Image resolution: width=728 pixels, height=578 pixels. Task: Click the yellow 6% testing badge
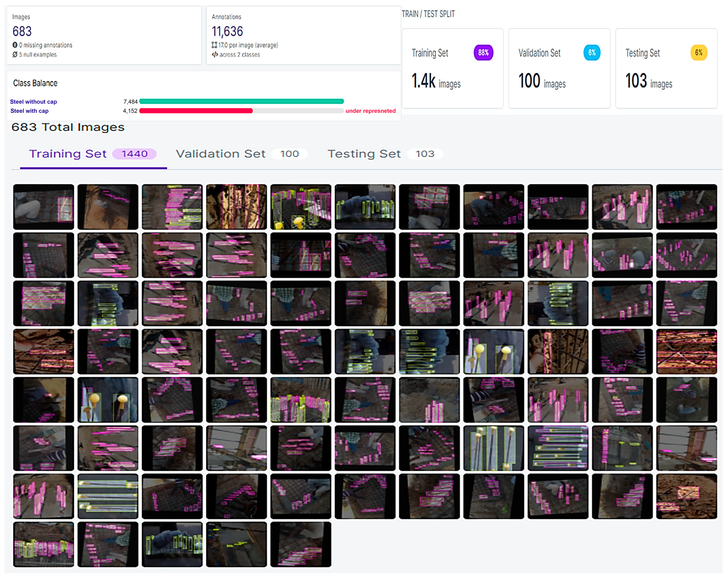pos(699,53)
